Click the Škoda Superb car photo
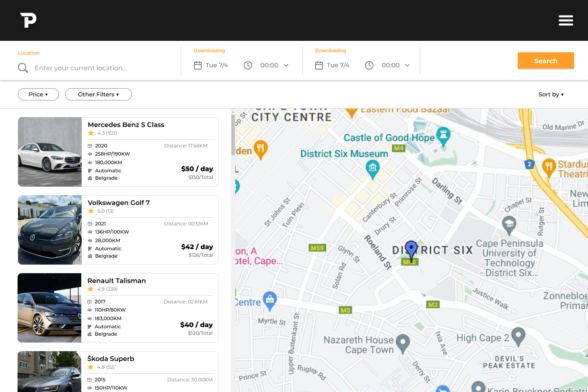 [49, 372]
